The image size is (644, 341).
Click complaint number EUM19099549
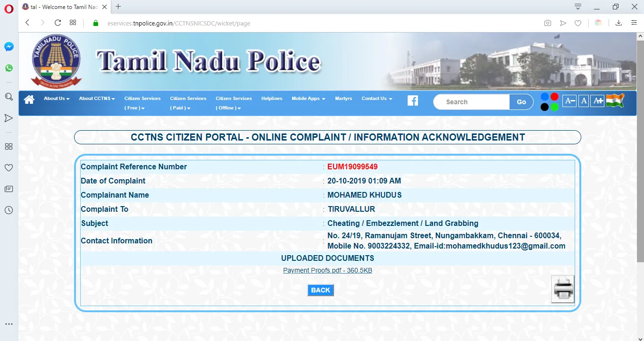(x=352, y=166)
